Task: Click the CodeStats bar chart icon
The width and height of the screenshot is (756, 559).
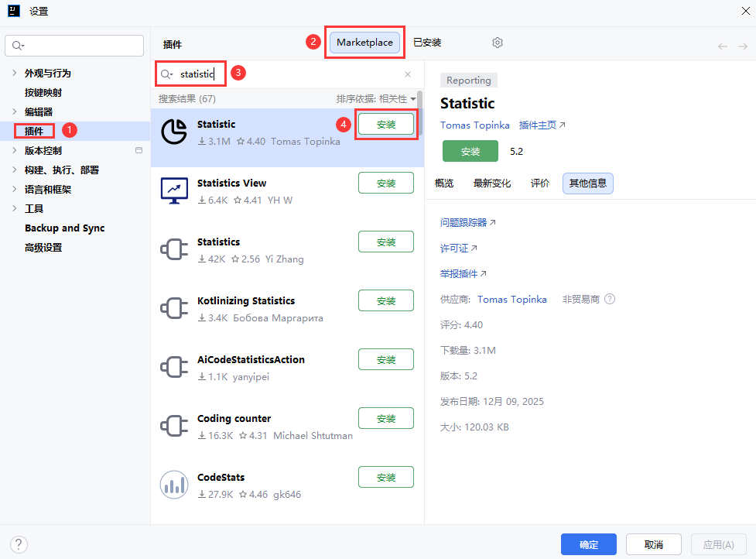Action: (174, 485)
